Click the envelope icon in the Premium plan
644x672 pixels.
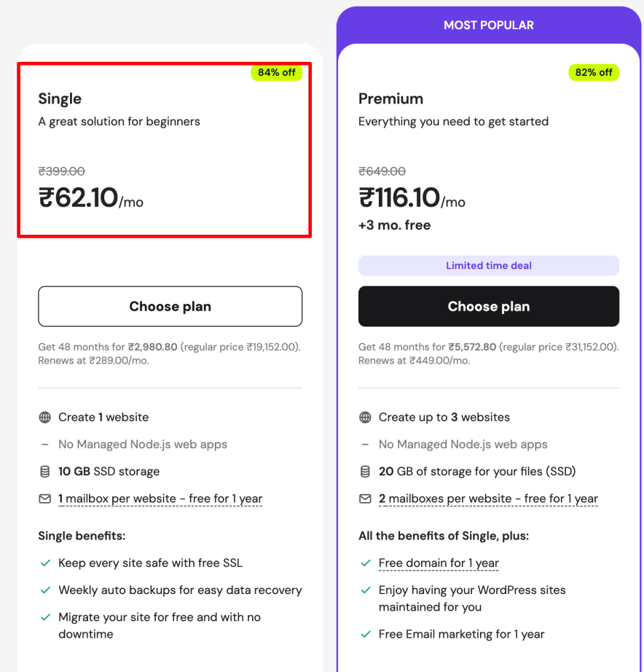366,499
